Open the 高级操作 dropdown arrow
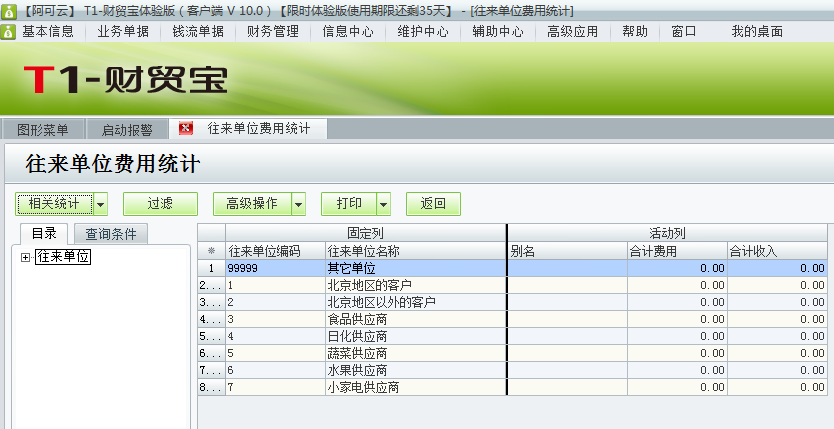 tap(299, 204)
